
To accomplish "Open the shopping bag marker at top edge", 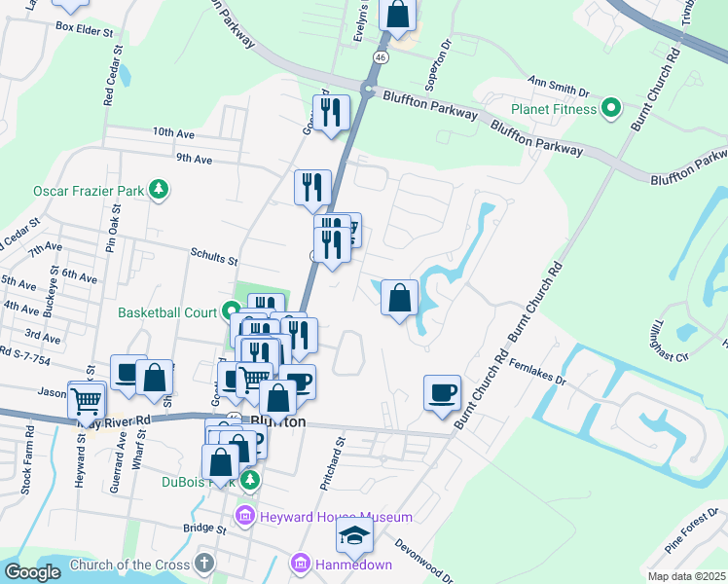I will 397,17.
